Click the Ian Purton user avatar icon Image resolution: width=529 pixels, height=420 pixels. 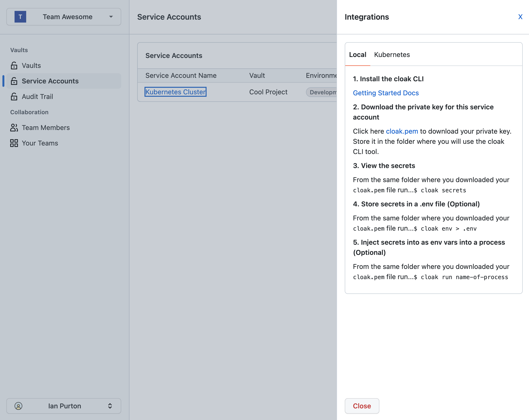pyautogui.click(x=18, y=406)
